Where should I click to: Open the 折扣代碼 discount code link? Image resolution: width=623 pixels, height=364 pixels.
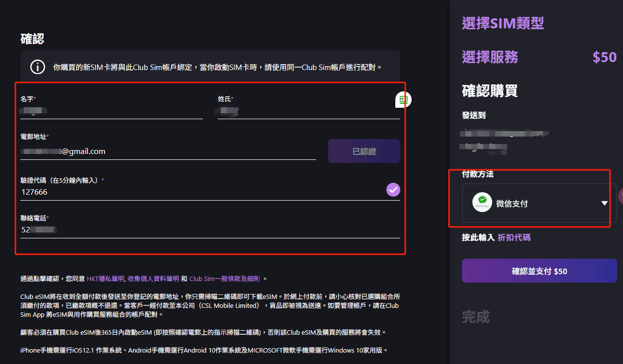coord(514,237)
